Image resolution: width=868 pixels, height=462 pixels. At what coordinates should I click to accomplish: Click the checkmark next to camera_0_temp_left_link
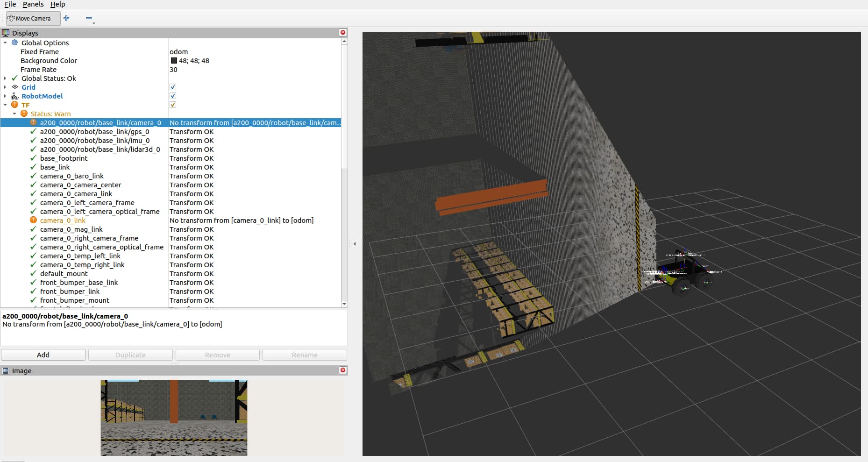tap(33, 256)
